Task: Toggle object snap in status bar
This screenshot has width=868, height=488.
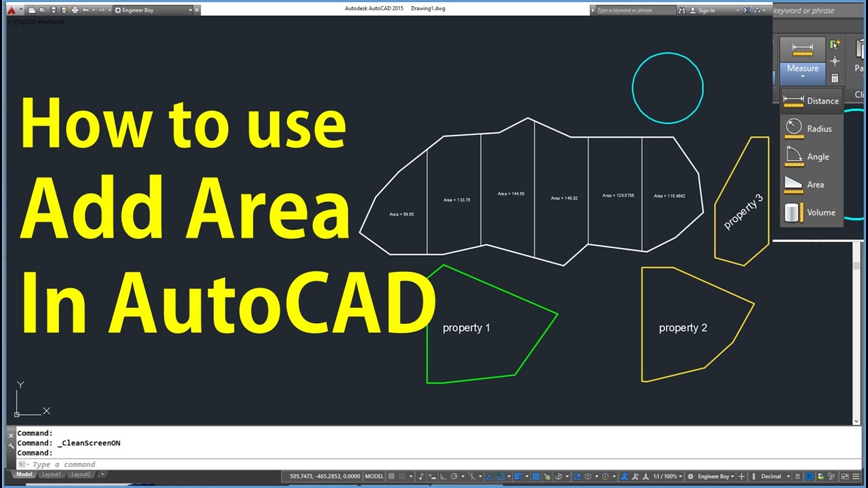Action: pyautogui.click(x=501, y=476)
